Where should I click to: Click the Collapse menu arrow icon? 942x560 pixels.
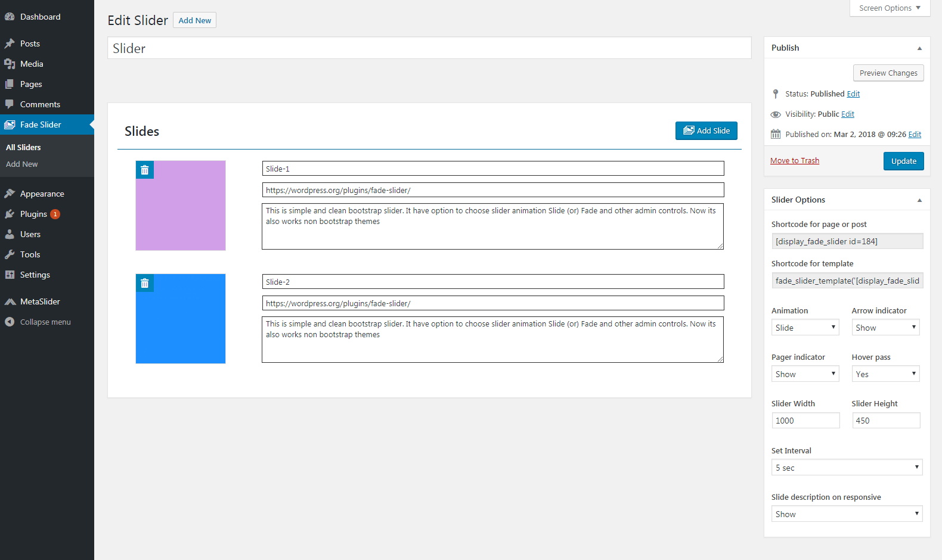[10, 322]
